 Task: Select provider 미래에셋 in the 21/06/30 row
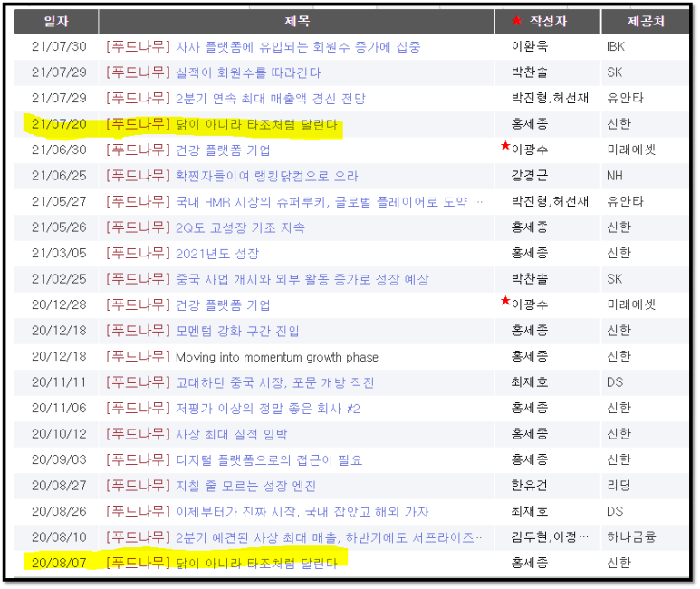click(x=631, y=150)
